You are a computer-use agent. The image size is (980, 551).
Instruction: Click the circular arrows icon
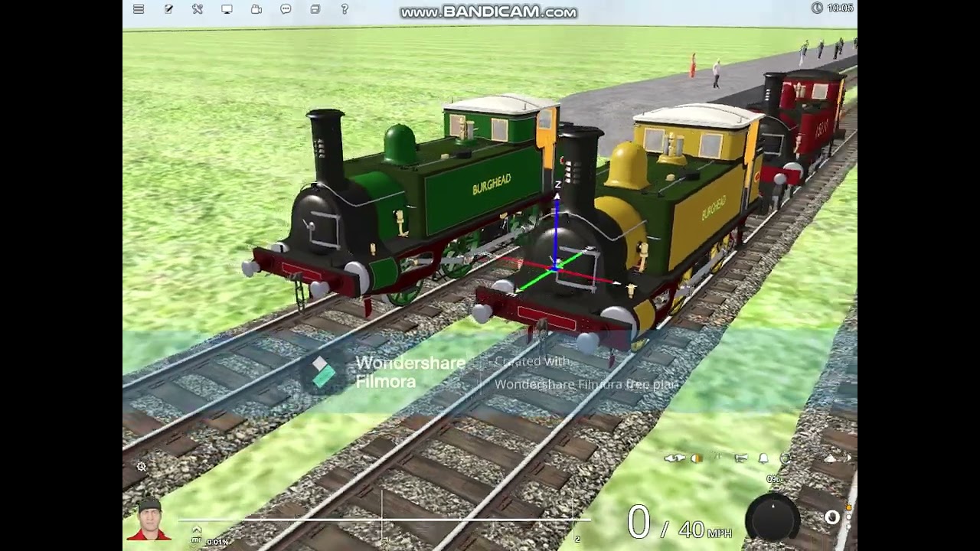tap(785, 458)
